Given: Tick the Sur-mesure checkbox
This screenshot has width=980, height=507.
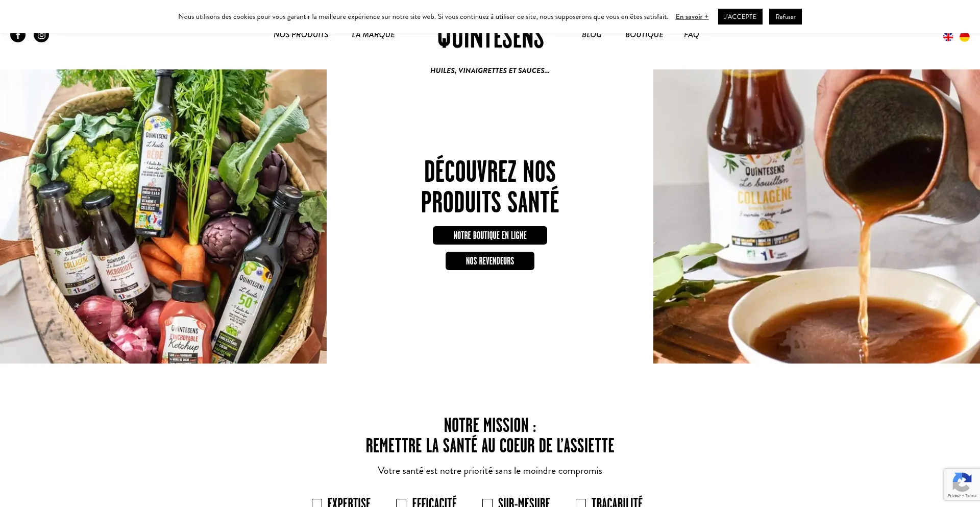Looking at the screenshot, I should [487, 503].
